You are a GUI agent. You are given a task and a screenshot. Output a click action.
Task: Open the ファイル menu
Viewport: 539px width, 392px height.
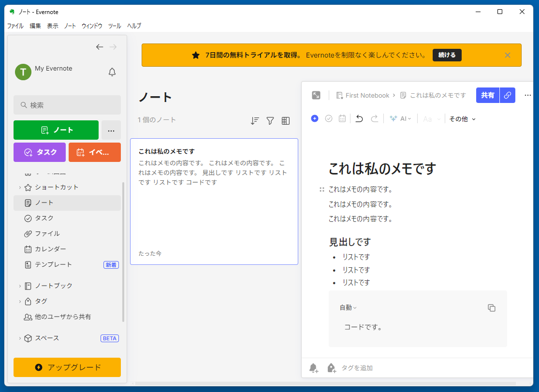tap(15, 26)
